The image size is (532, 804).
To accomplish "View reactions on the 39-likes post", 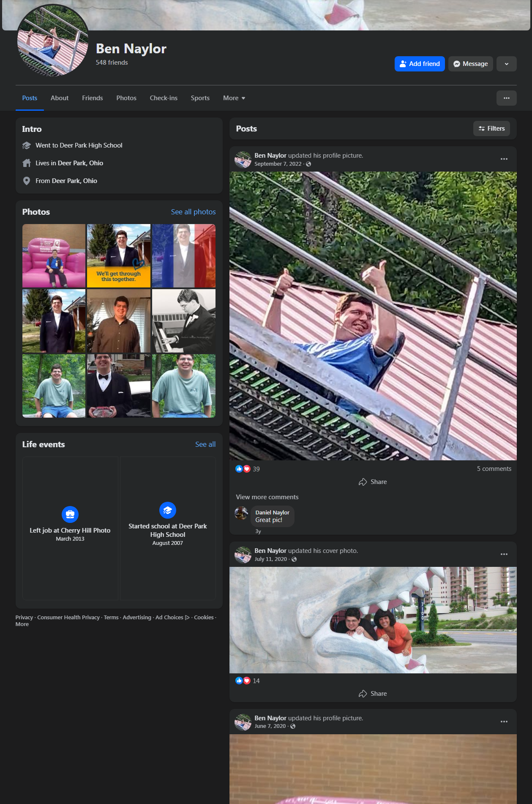I will click(248, 469).
